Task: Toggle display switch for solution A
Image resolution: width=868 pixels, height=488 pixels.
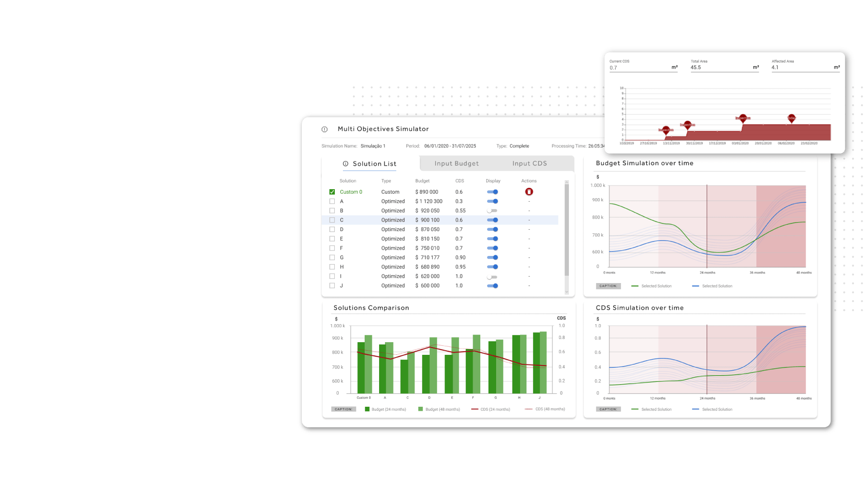Action: click(x=493, y=201)
